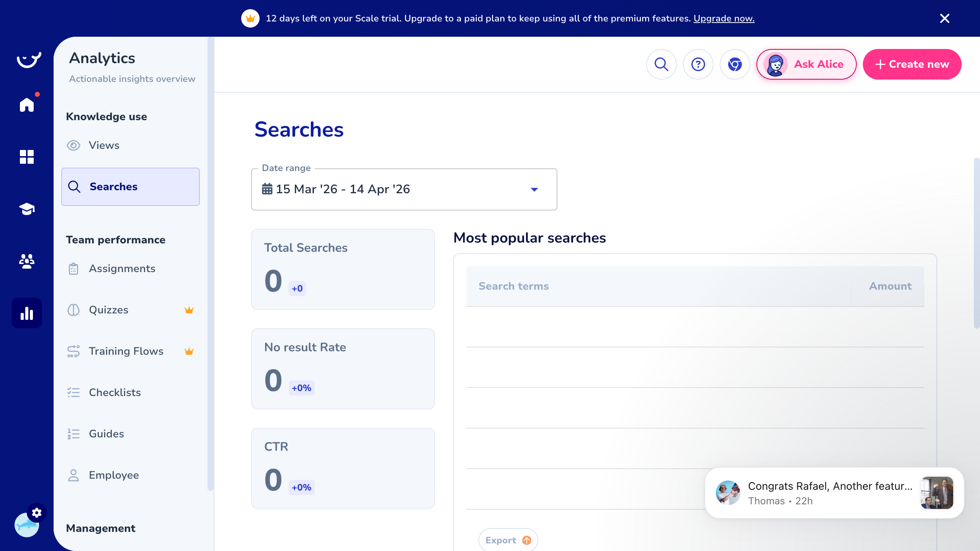Open Training Flows premium feature
Image resolution: width=980 pixels, height=551 pixels.
126,351
